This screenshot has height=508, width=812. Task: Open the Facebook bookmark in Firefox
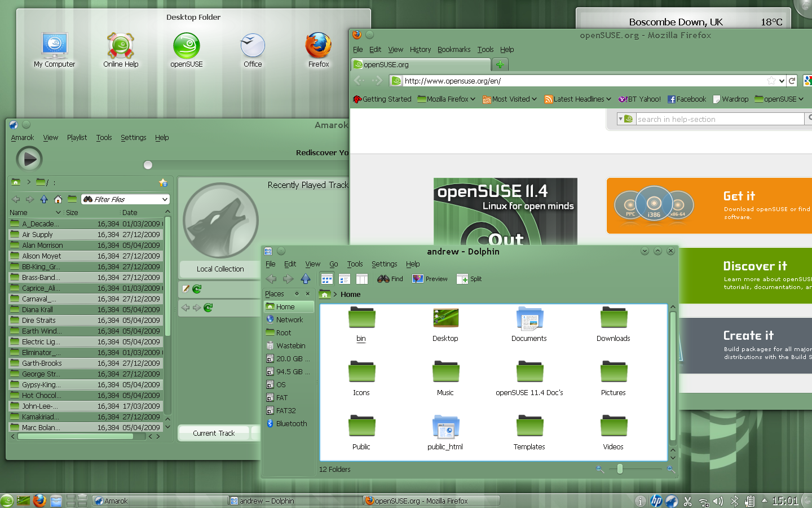tap(687, 99)
